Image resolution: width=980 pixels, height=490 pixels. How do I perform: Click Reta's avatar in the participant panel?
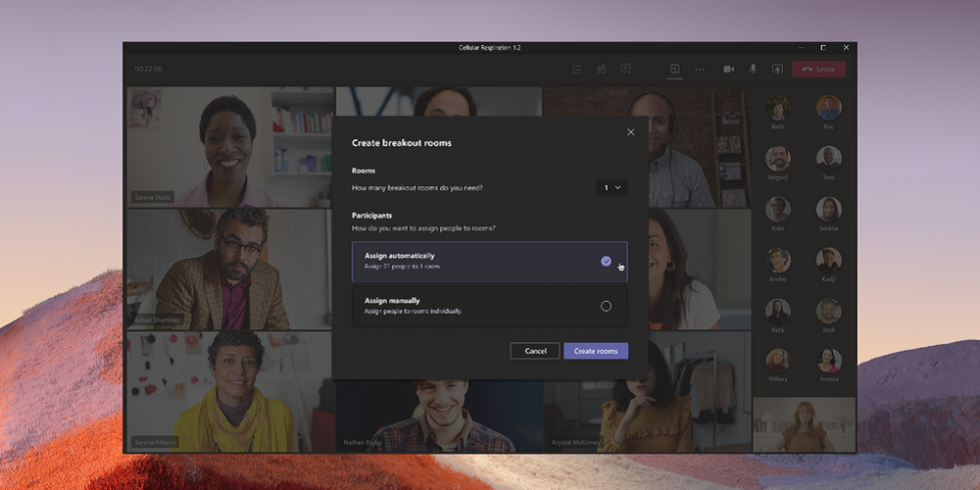coord(778,311)
